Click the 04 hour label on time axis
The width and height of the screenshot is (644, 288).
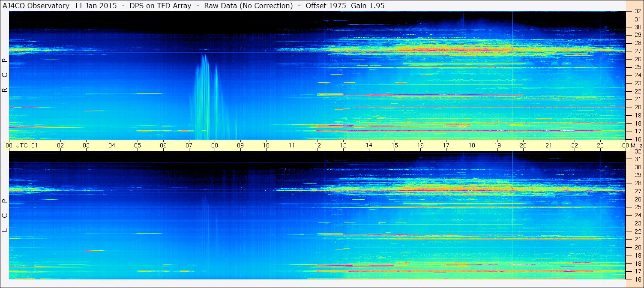click(x=112, y=145)
